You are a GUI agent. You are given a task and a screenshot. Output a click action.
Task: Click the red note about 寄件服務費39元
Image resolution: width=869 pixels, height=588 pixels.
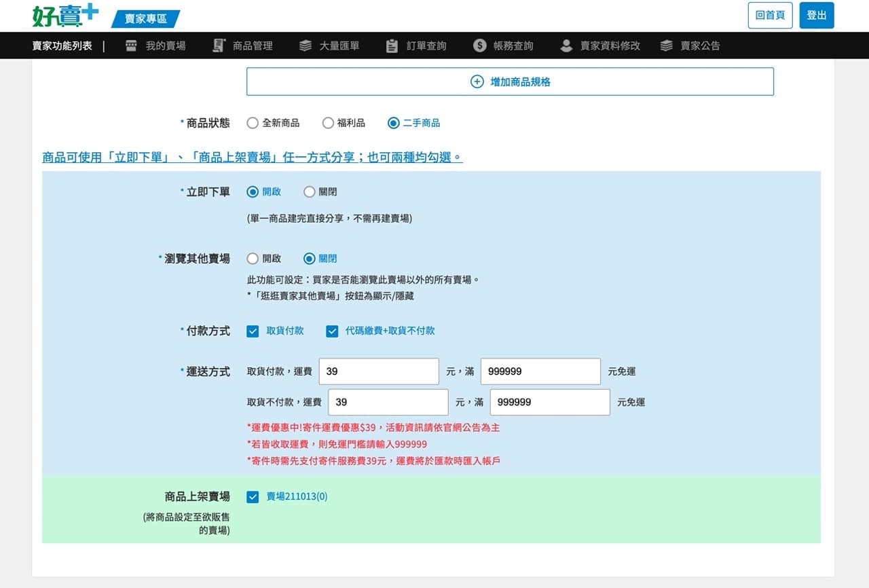tap(373, 460)
